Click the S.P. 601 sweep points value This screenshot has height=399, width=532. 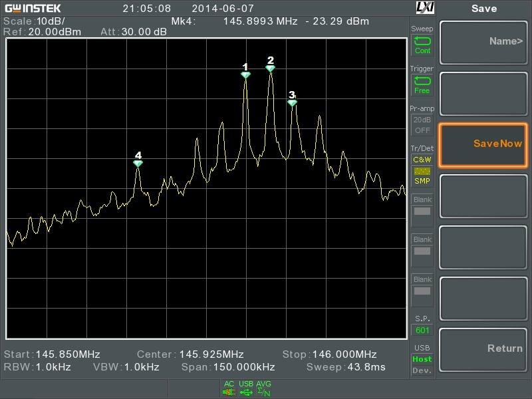422,330
